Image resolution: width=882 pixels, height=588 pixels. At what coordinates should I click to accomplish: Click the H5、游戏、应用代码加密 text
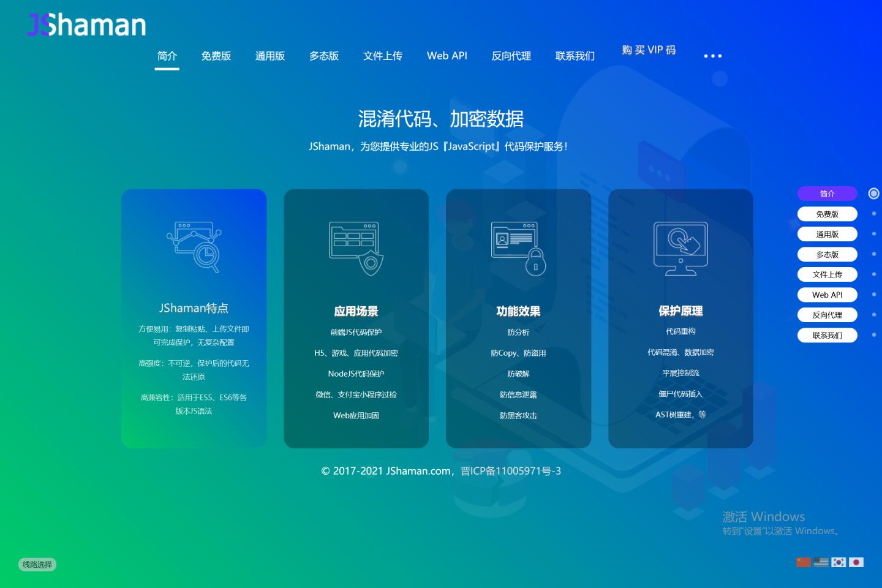tap(356, 353)
